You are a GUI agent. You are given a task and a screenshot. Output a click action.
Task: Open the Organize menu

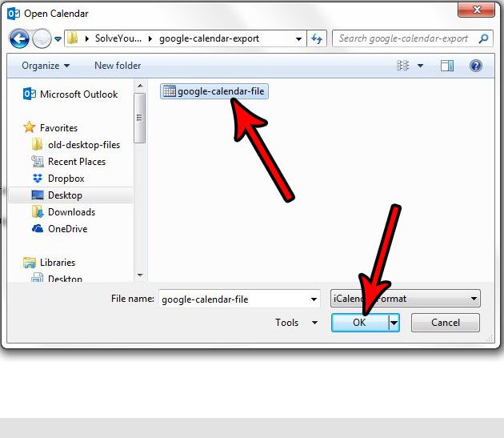click(46, 66)
